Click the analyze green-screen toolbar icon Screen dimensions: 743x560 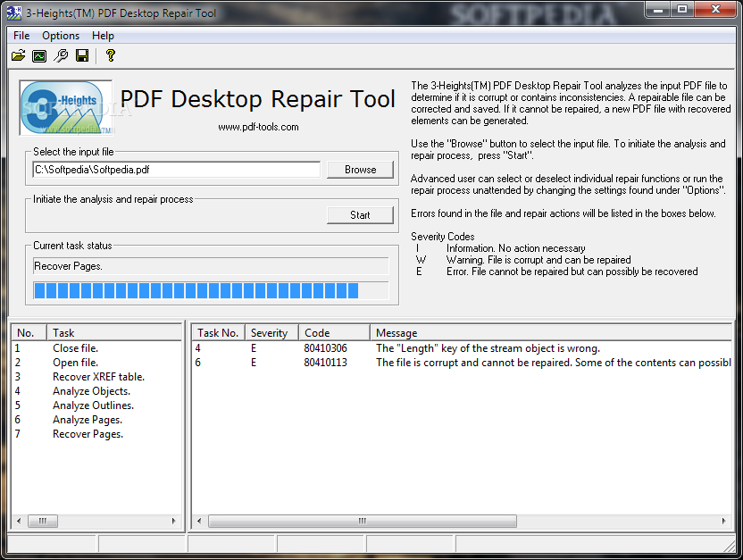click(x=39, y=56)
